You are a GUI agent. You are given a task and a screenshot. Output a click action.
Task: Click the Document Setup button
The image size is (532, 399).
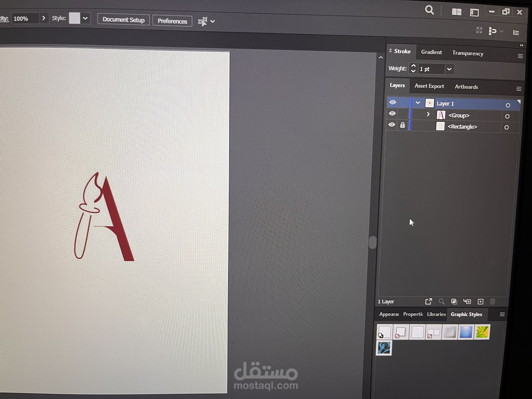pos(123,20)
